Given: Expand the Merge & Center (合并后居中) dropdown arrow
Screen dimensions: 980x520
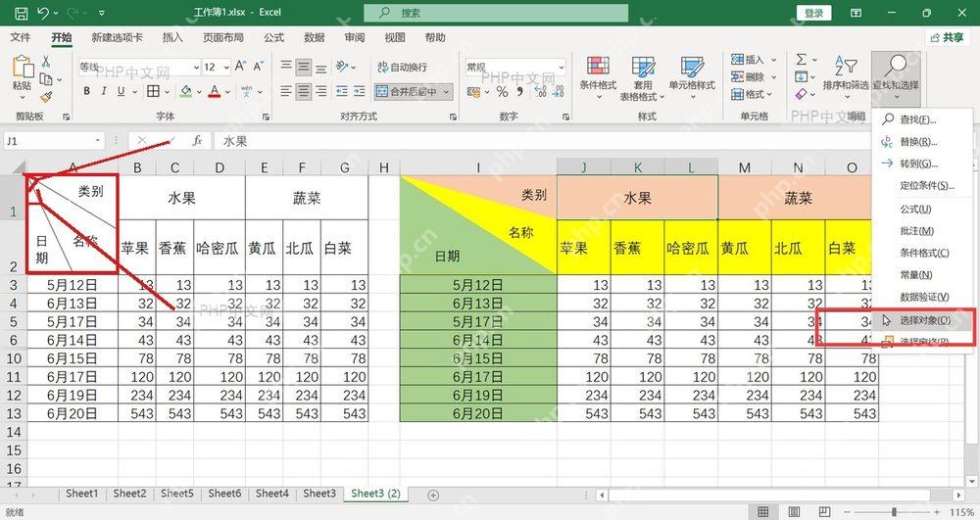Looking at the screenshot, I should 446,92.
